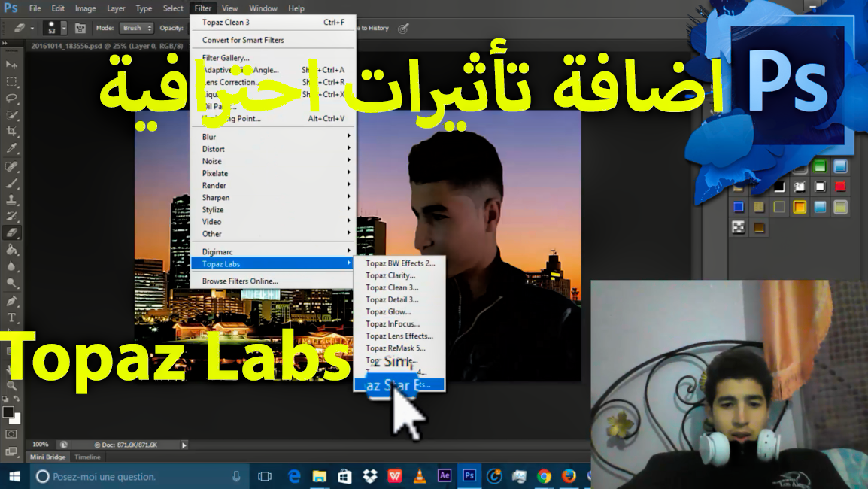Select the Crop tool
The width and height of the screenshot is (868, 489).
click(x=11, y=132)
